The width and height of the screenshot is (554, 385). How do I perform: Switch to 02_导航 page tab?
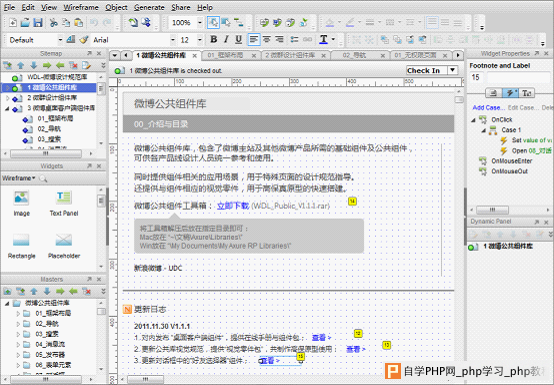(354, 55)
